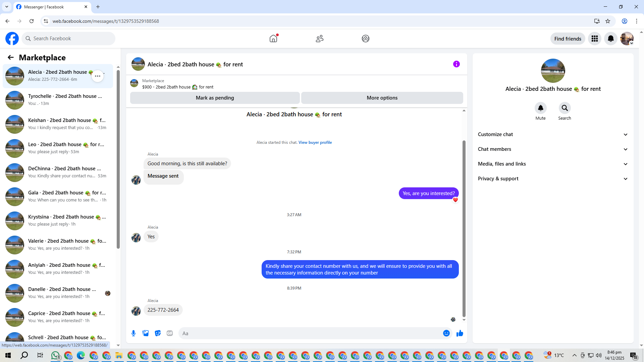Open the sticker picker icon
Viewport: 644px width, 362px height.
click(158, 333)
